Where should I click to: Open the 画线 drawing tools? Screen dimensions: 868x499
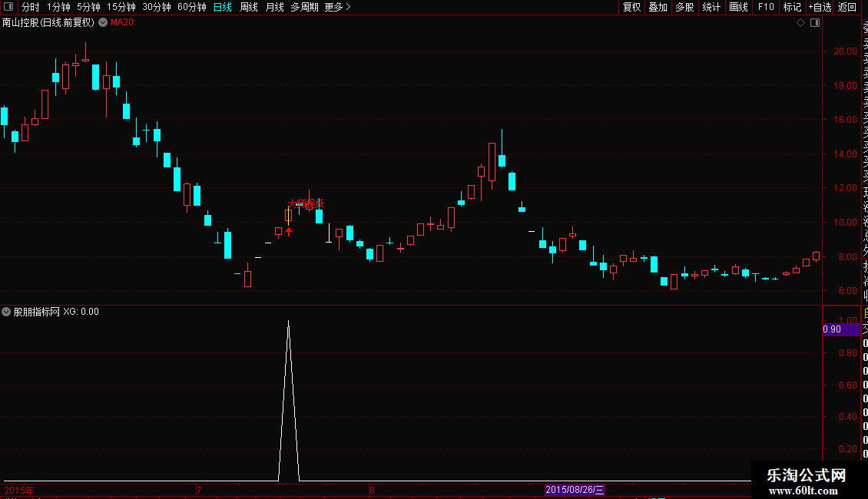pos(738,7)
